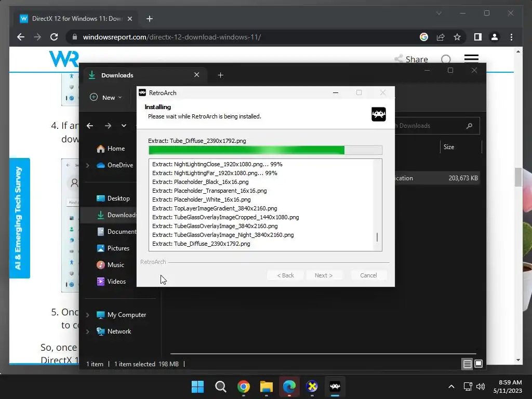Add a new Chrome tab

(150, 19)
